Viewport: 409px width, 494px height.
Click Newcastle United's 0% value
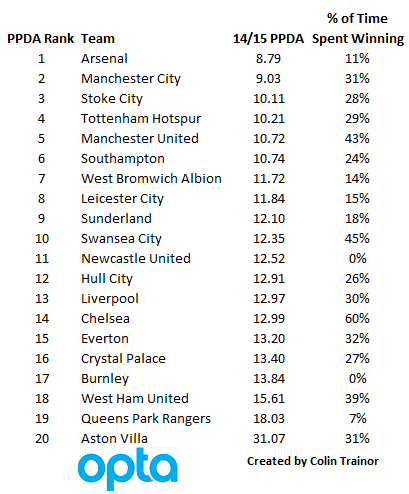pos(358,259)
